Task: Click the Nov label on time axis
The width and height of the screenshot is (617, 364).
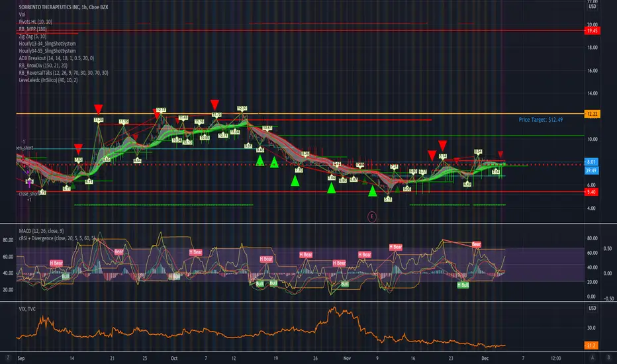Action: click(x=347, y=358)
